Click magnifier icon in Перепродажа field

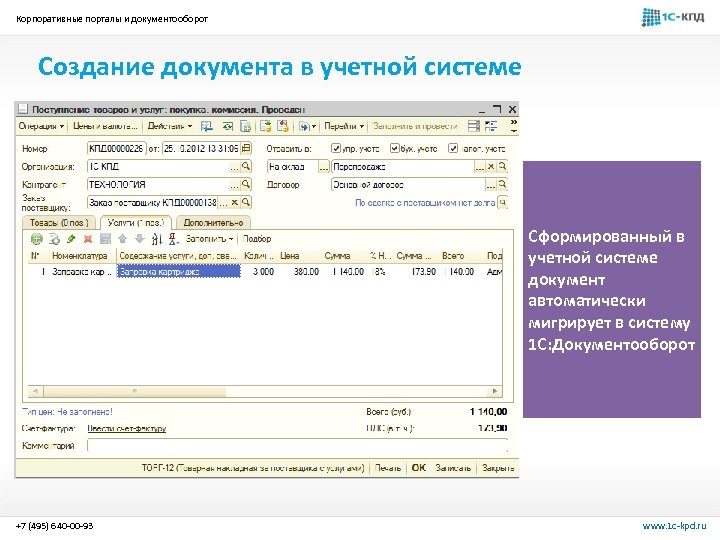click(x=502, y=167)
